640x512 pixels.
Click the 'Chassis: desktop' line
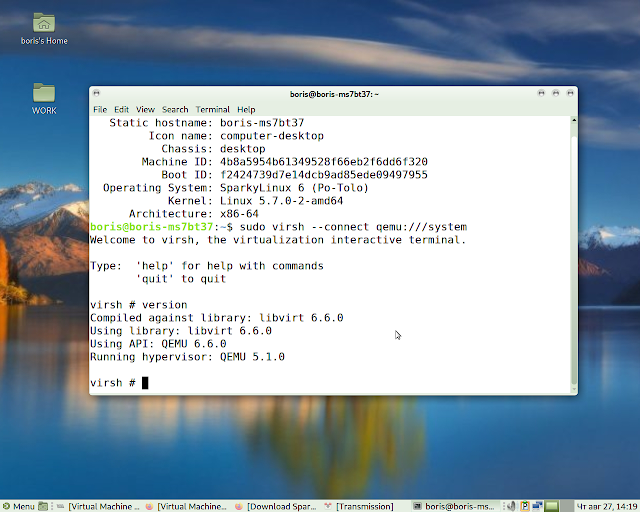point(213,149)
